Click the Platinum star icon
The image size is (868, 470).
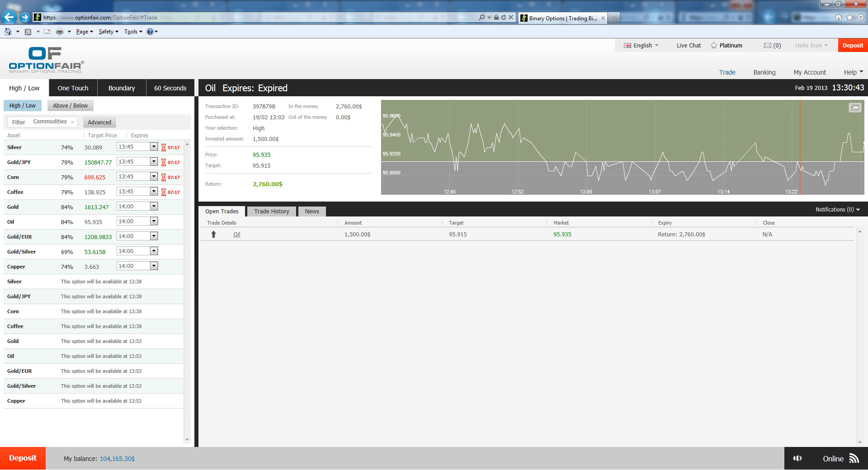coord(713,46)
